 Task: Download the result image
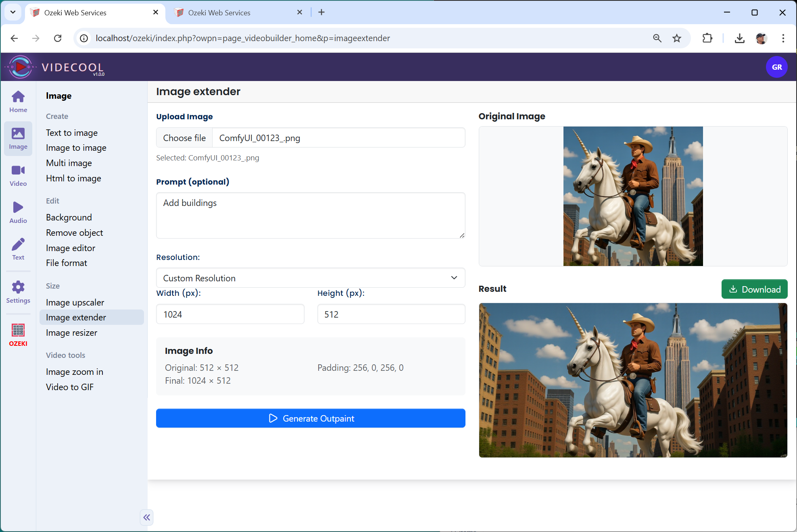point(754,289)
